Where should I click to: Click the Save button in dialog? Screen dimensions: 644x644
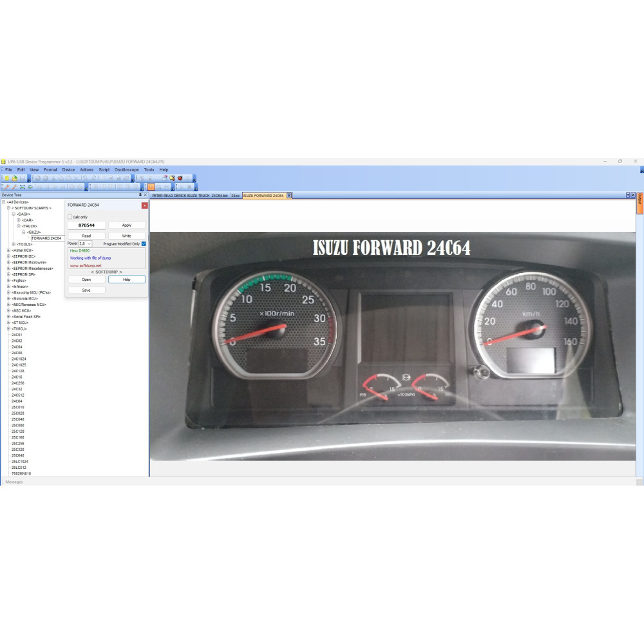coord(86,290)
